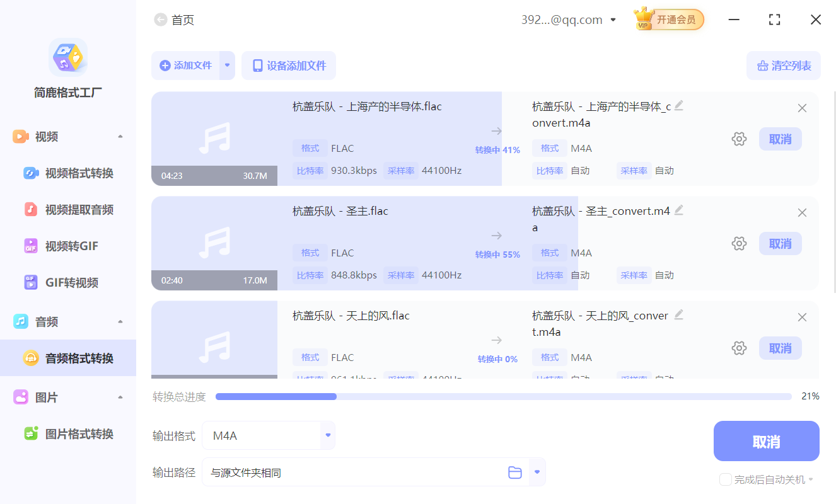The height and width of the screenshot is (504, 836).
Task: Open the account dropdown for 392...@qq.com
Action: coord(612,20)
